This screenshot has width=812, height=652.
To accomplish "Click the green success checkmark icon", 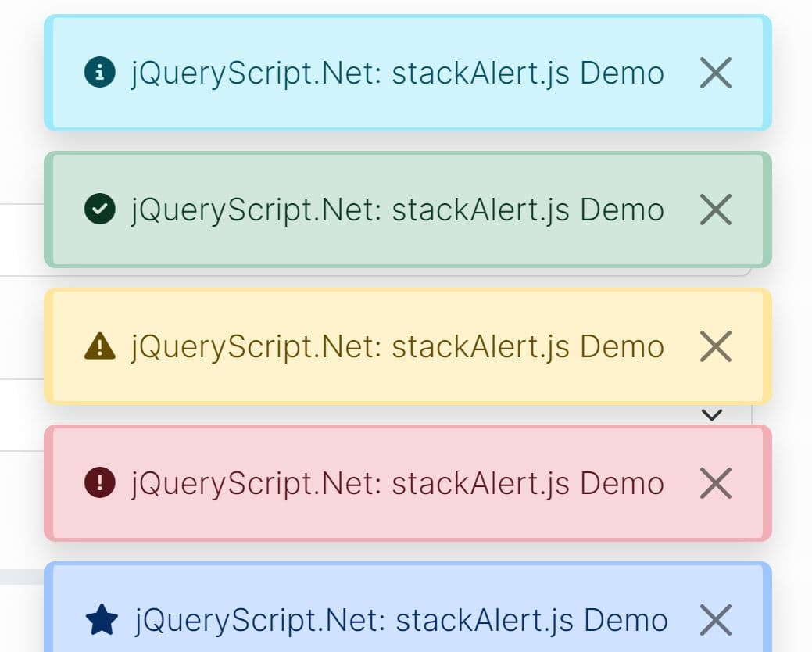I will point(99,210).
